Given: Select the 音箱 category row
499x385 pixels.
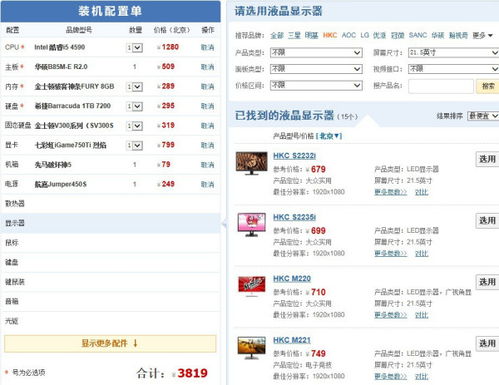Looking at the screenshot, I should tap(110, 302).
